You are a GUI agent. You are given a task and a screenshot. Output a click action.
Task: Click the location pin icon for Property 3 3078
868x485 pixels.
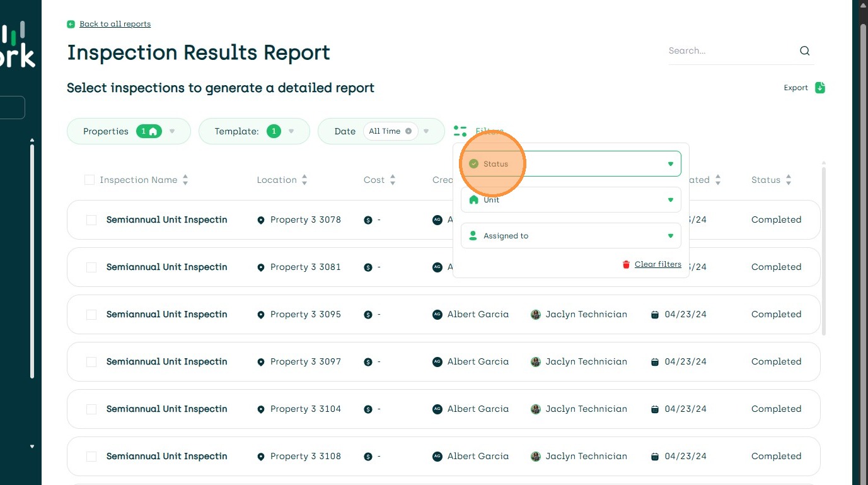pos(261,220)
